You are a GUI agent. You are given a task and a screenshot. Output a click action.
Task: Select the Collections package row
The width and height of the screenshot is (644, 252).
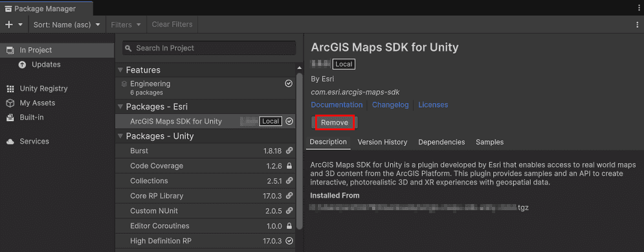click(x=205, y=181)
